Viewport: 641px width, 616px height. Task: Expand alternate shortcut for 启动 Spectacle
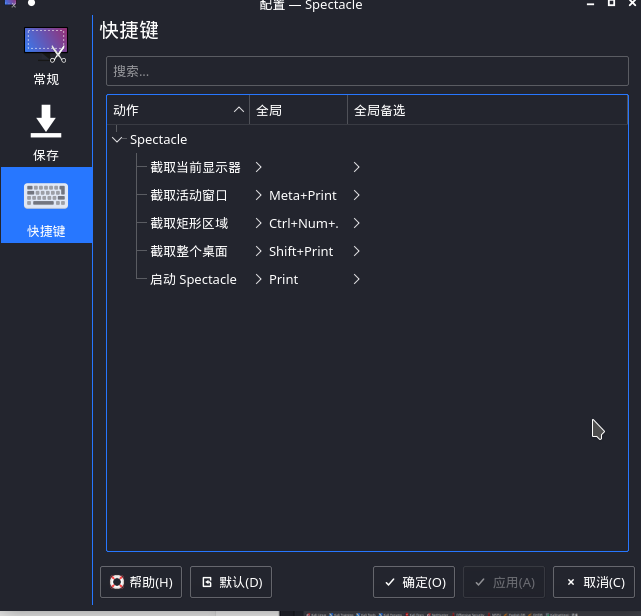[356, 279]
